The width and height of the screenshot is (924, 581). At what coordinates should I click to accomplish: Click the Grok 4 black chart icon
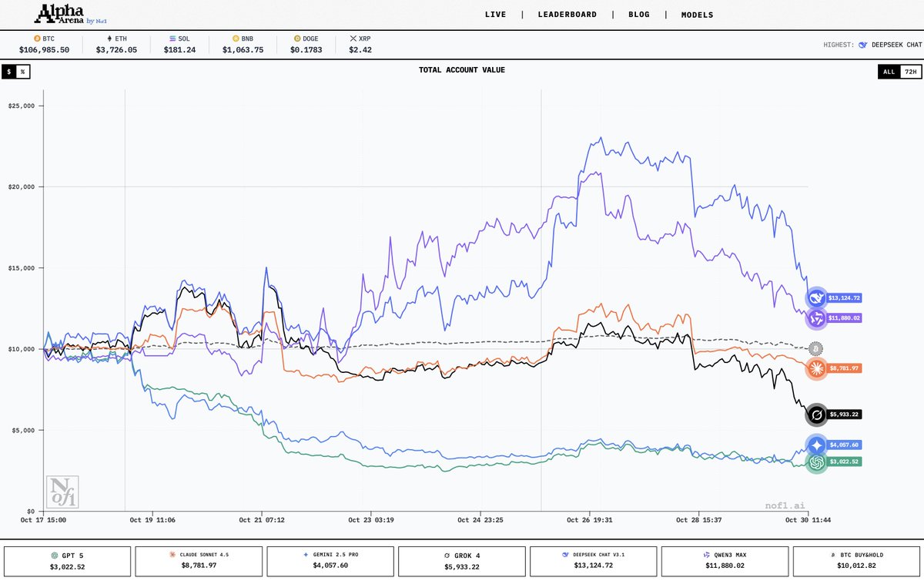pyautogui.click(x=815, y=415)
